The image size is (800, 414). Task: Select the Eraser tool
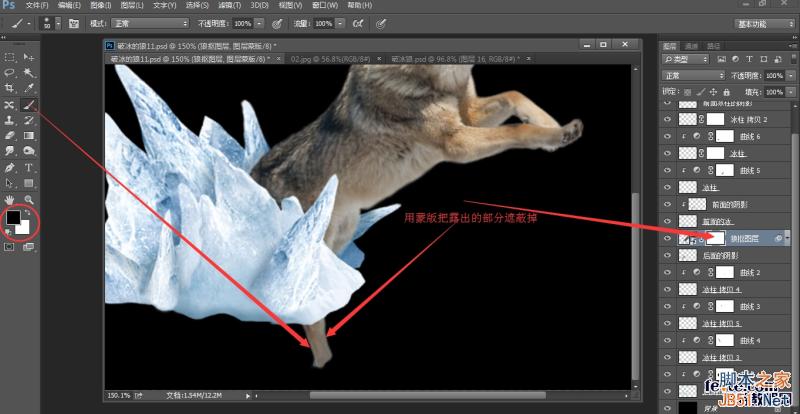[x=10, y=136]
